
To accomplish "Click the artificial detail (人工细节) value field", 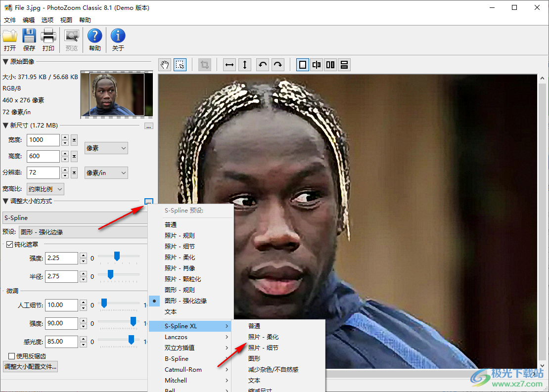I will pos(61,305).
